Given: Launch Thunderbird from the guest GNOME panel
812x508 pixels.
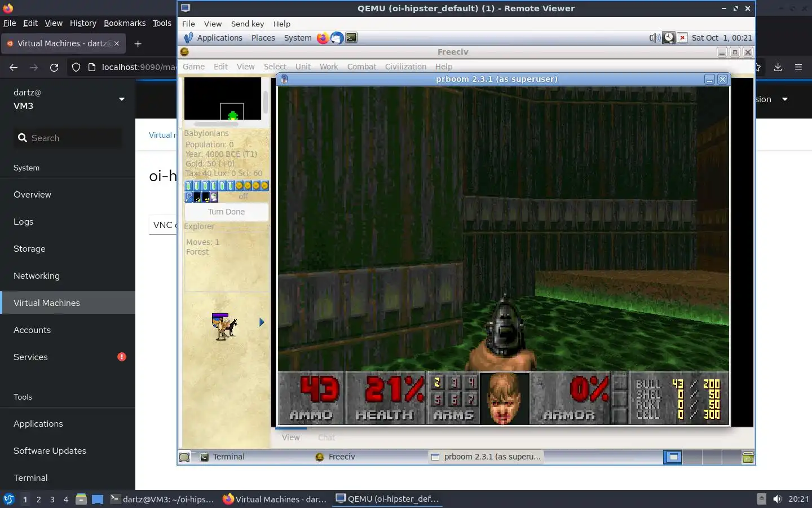Looking at the screenshot, I should point(337,38).
